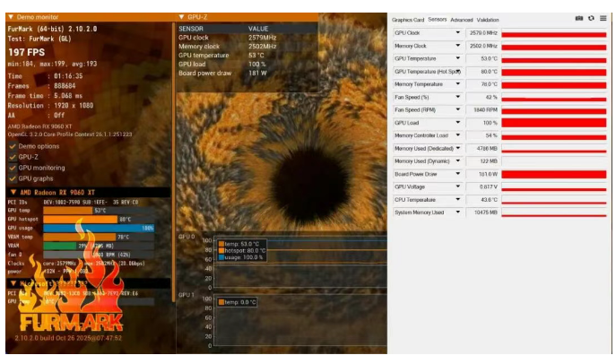Disable the GPU monitoring checkbox
Viewport: 616px width, 364px height.
click(12, 168)
